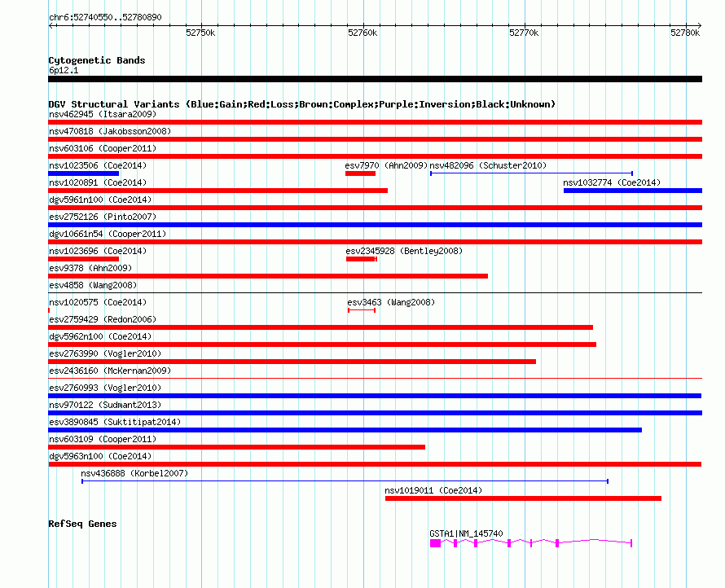The image size is (725, 588).
Task: Click the nsv436888 (Korbel2007) label
Action: pyautogui.click(x=134, y=473)
